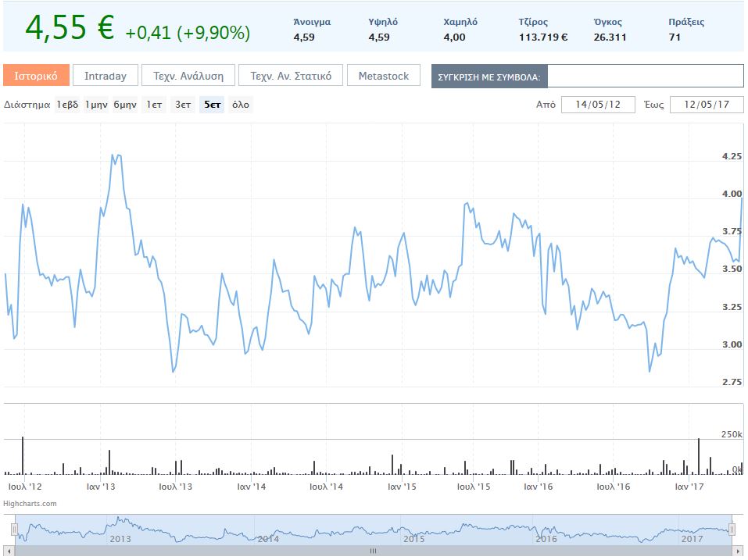
Task: Click the ΣΥΓΚΡΙΣΗ ΜΕ ΣΥΜΒΟΛΑ label
Action: (489, 77)
